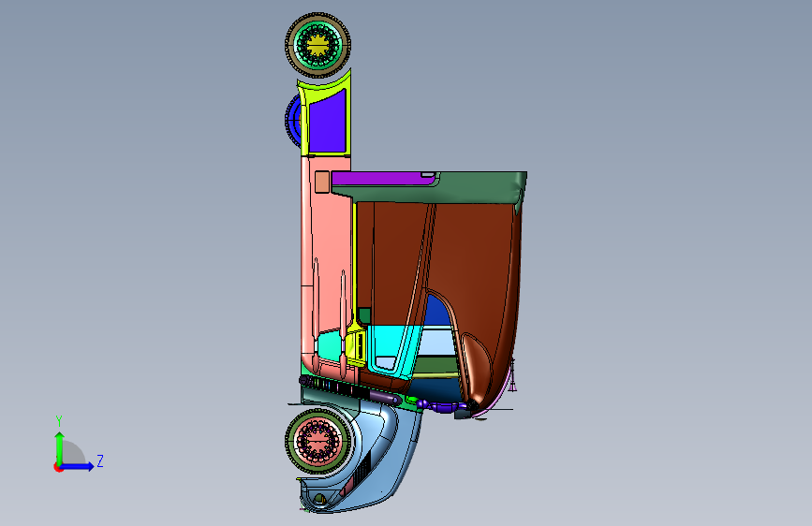Select the bottom wheel with pink hub
Viewport: 812px width, 526px height.
click(x=318, y=441)
